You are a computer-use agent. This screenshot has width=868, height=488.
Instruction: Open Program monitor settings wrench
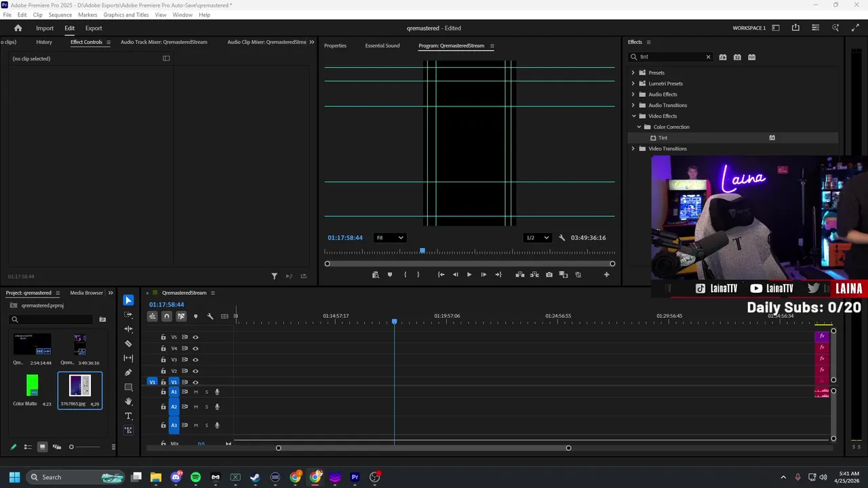561,238
